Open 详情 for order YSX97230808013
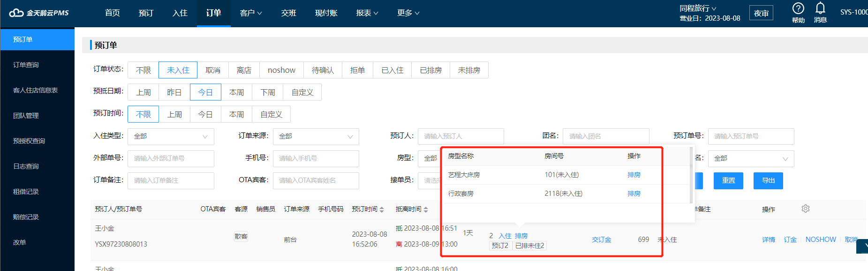Image resolution: width=868 pixels, height=271 pixels. tap(769, 240)
